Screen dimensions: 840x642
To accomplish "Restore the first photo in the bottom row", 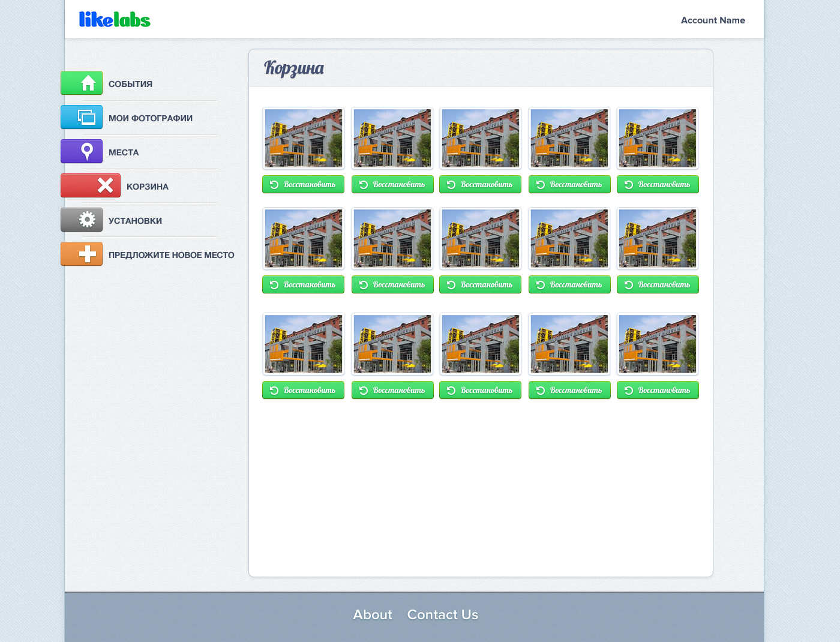I will click(x=303, y=390).
